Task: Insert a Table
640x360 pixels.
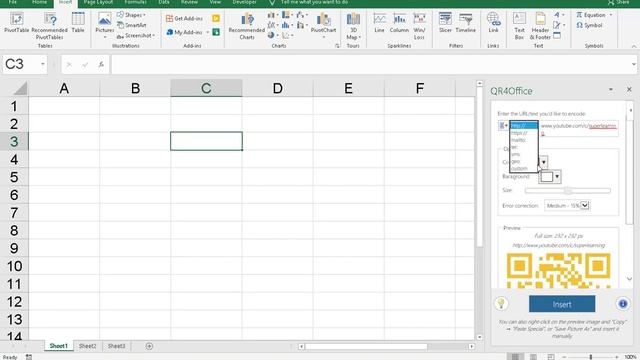Action: pyautogui.click(x=78, y=23)
